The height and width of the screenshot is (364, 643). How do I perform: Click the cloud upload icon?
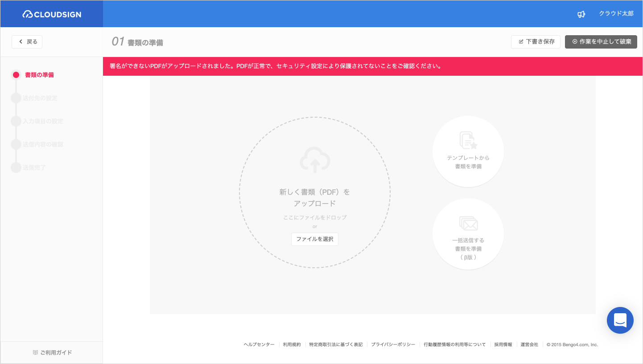tap(315, 160)
